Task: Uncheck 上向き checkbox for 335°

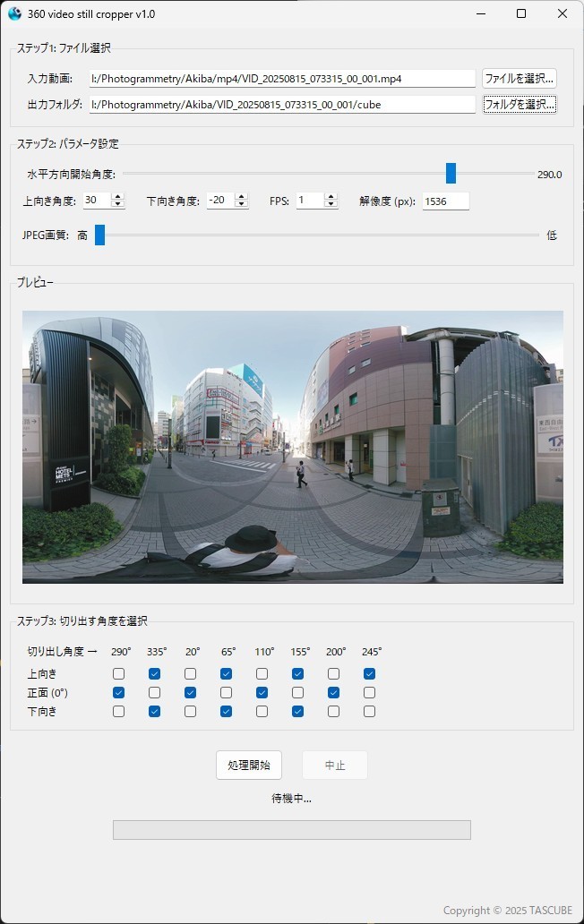Action: click(154, 673)
